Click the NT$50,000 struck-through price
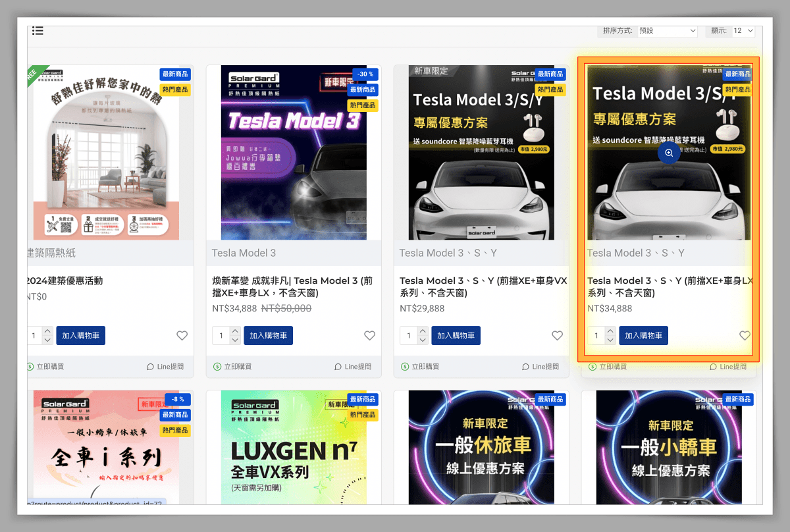The width and height of the screenshot is (790, 532). point(286,308)
